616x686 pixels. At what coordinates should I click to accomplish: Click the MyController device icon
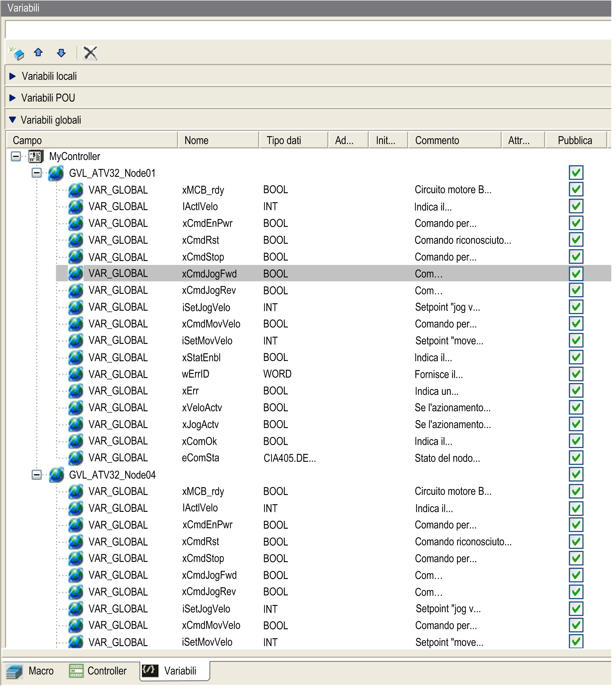(x=36, y=156)
